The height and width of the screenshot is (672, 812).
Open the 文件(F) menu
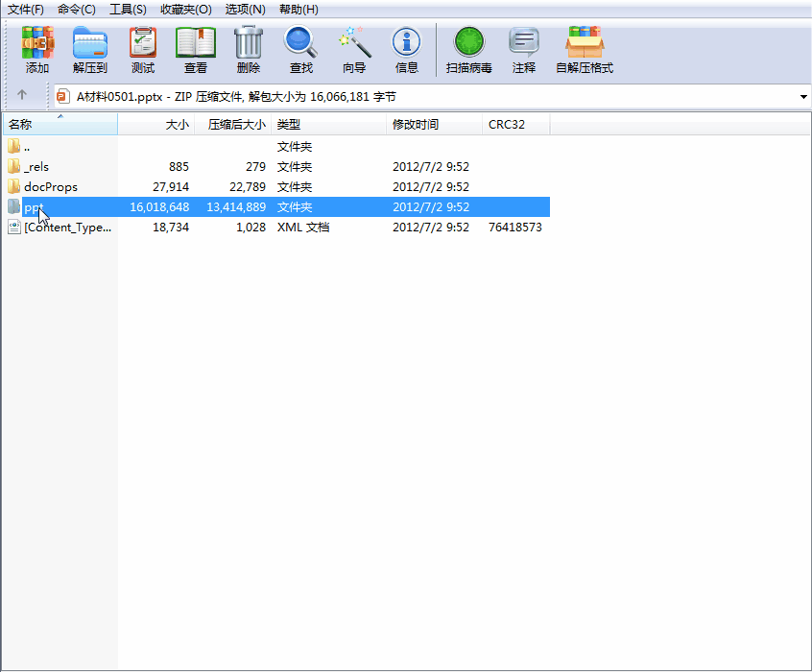26,10
